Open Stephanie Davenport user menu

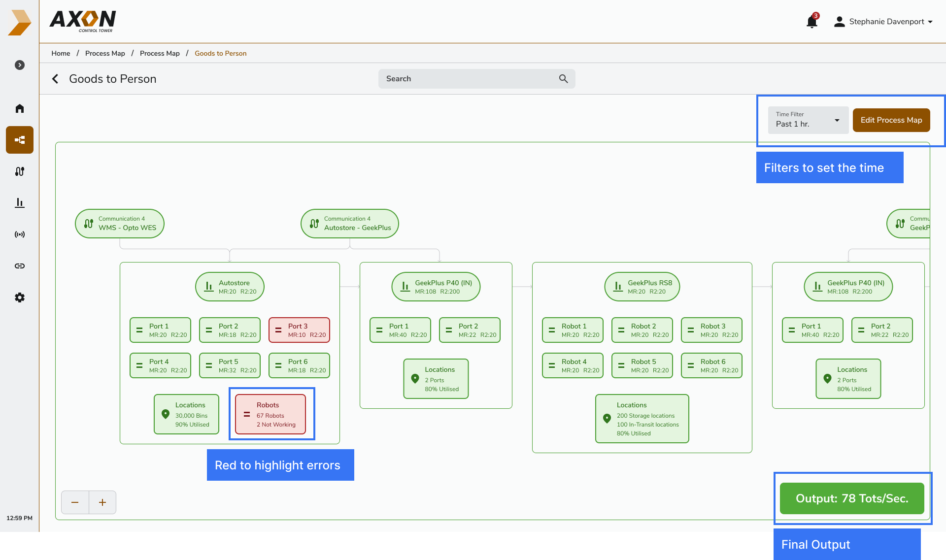click(x=883, y=22)
